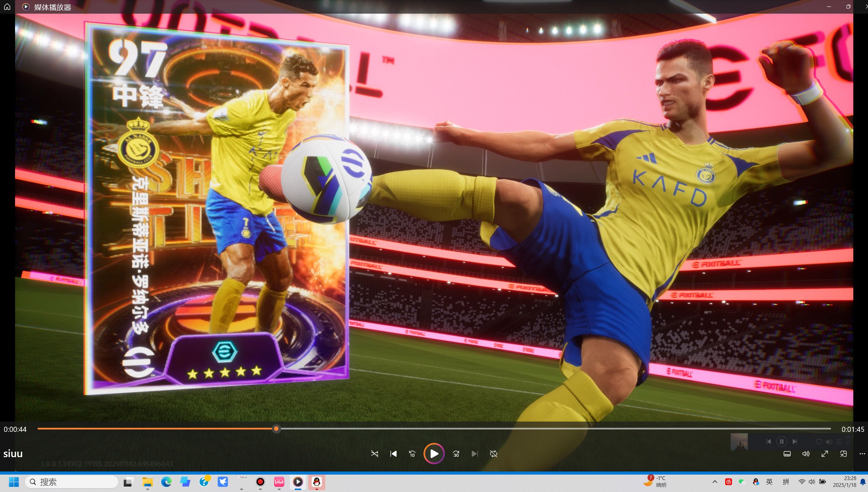This screenshot has height=492, width=868.
Task: Open the Bilibili app from the taskbar
Action: coord(279,482)
